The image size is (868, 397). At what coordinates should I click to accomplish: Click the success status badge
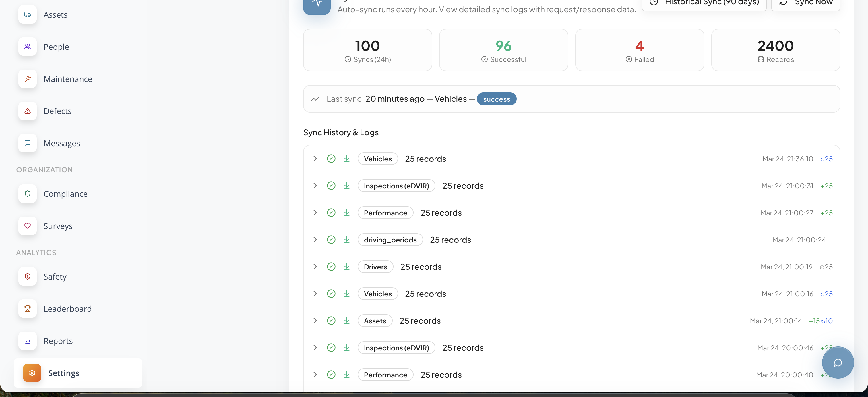point(496,99)
